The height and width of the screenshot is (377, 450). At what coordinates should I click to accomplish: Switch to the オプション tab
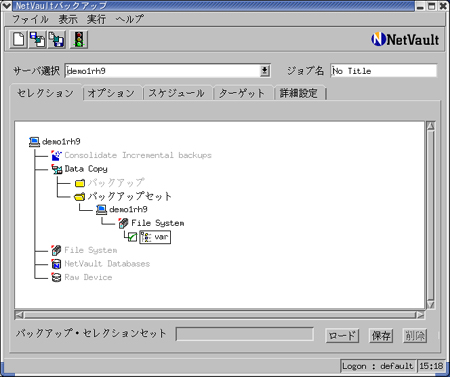111,93
